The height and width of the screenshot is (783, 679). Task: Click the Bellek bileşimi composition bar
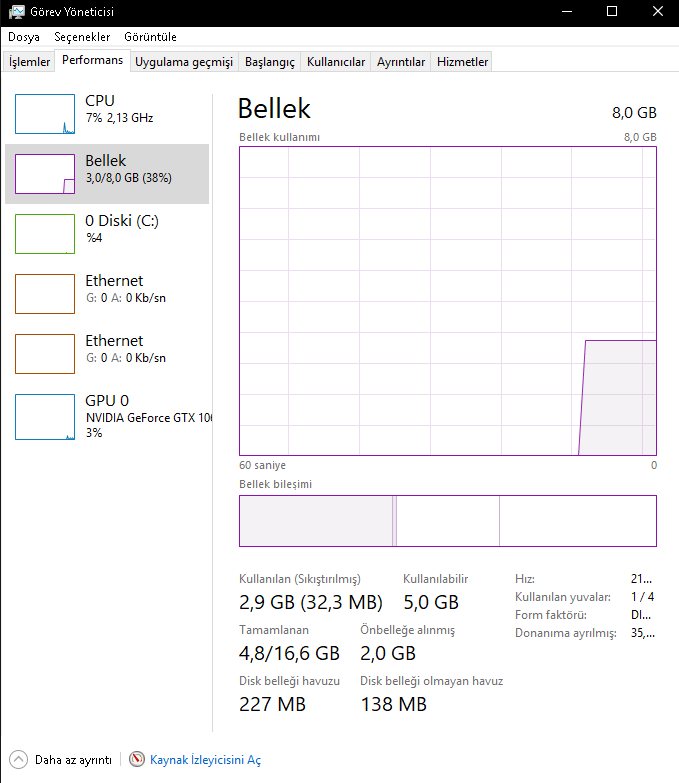coord(447,521)
